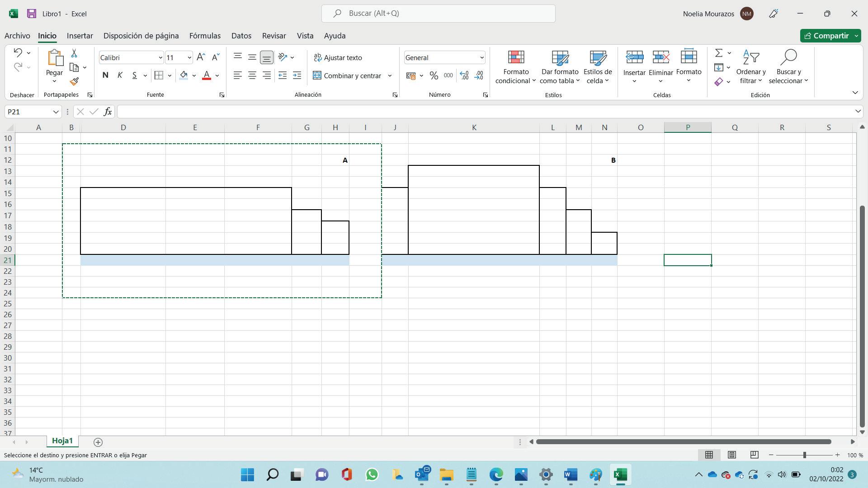Click the Cut scissors icon
This screenshot has height=488, width=868.
(74, 53)
